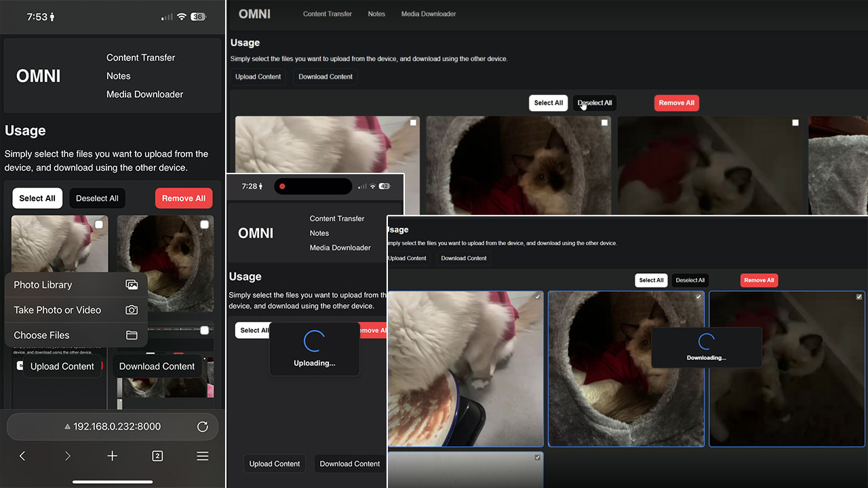This screenshot has width=868, height=488.
Task: Go back with the browser back arrow
Action: [x=22, y=456]
